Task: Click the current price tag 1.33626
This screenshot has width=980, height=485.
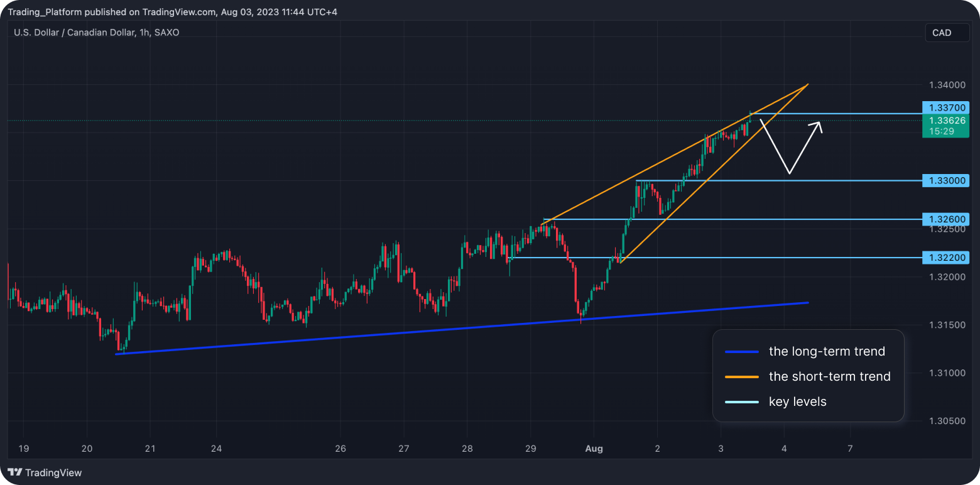Action: (x=946, y=121)
